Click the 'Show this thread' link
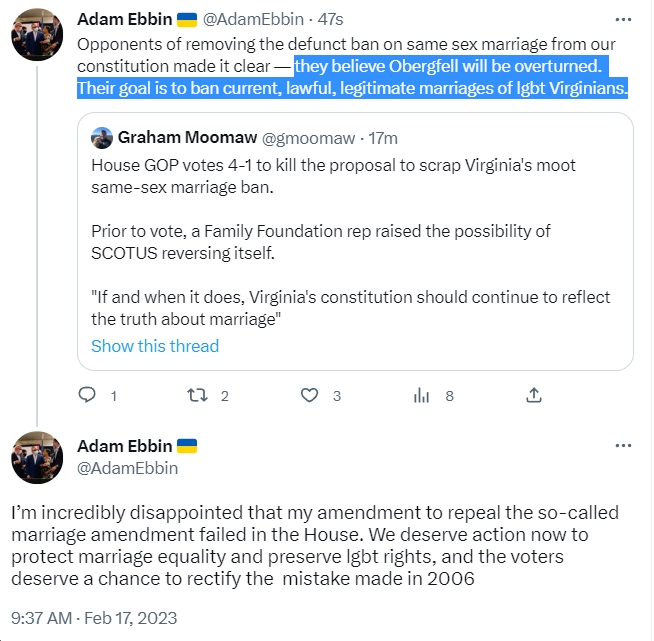The image size is (654, 641). [x=155, y=346]
